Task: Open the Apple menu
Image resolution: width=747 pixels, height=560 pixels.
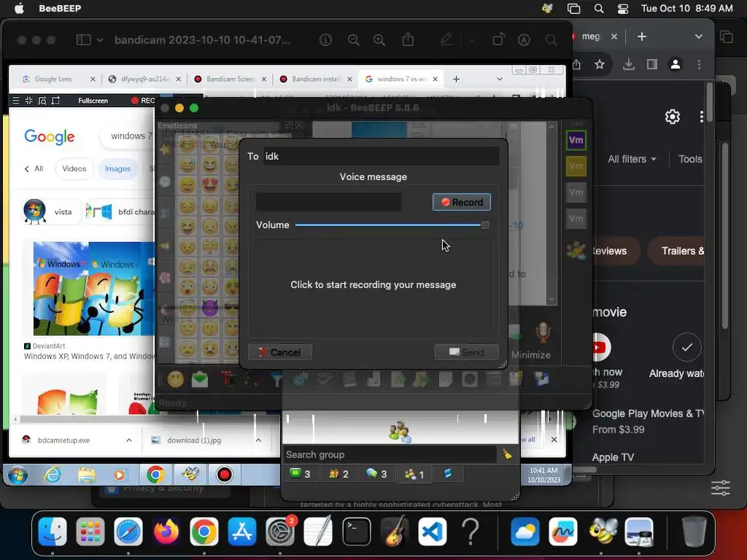Action: point(19,8)
